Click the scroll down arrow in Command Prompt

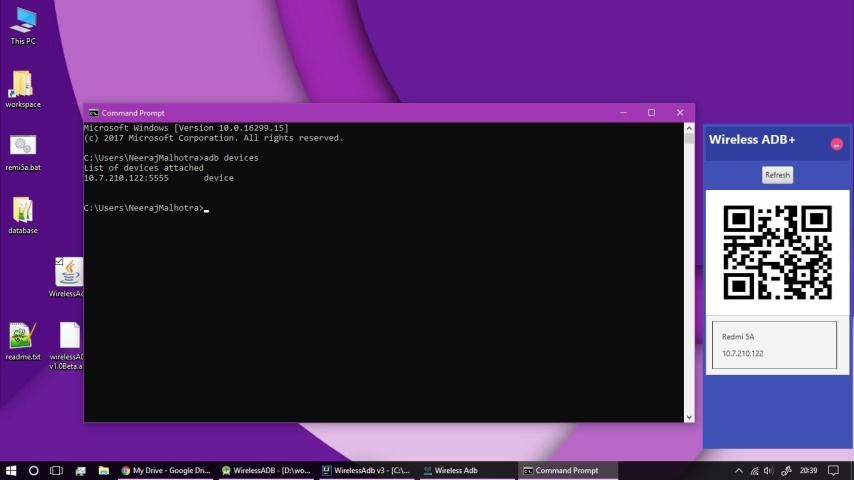click(x=689, y=416)
